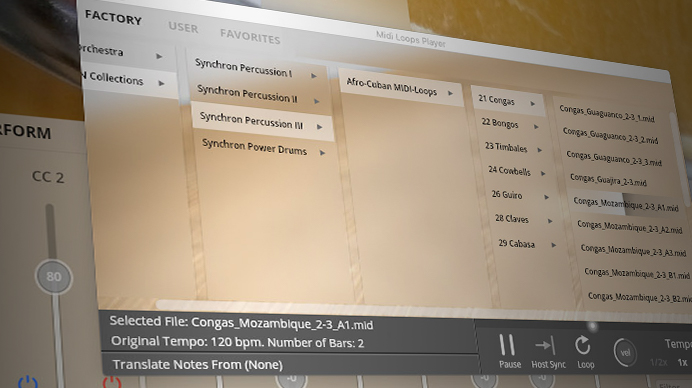The image size is (692, 388).
Task: Expand the 29 Cabasa folder arrow
Action: (x=554, y=245)
